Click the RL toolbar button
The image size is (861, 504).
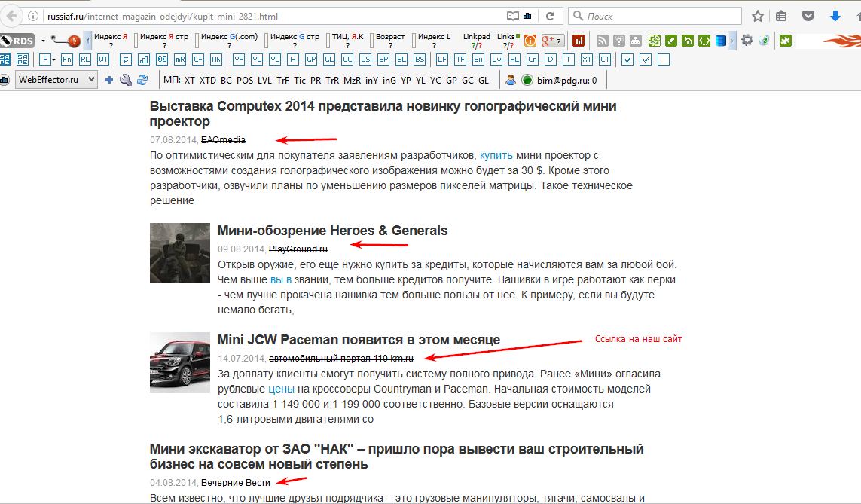point(85,60)
